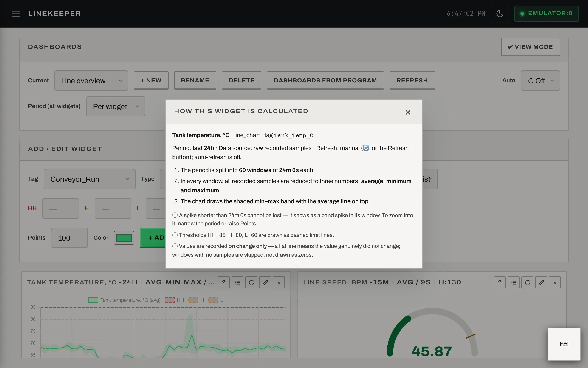Expand the Period (all widgets) dropdown
Viewport: 588px width, 368px height.
116,106
